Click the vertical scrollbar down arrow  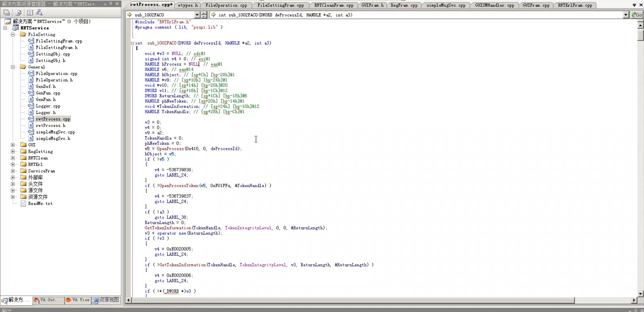(x=640, y=294)
